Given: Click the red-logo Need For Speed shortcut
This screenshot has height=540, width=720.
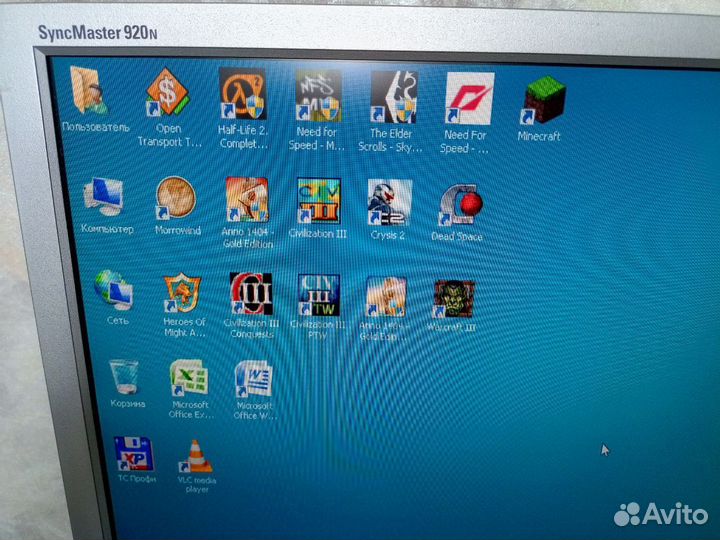Looking at the screenshot, I should (x=469, y=98).
